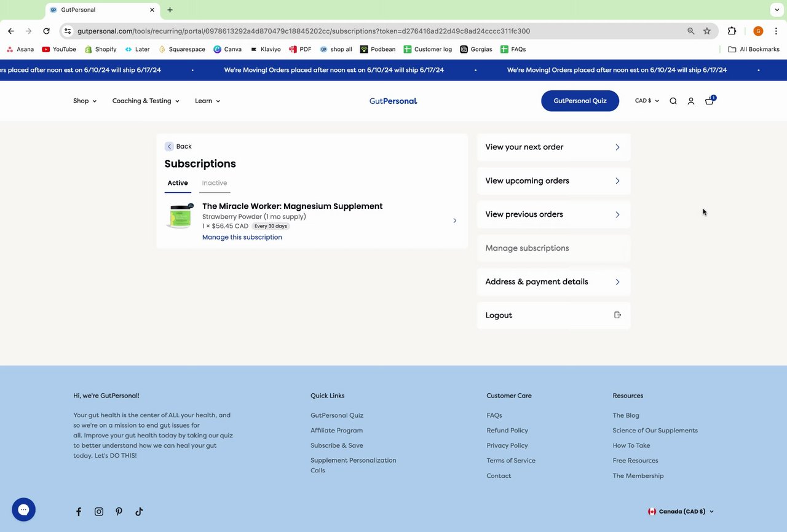Open the shopping cart icon
This screenshot has height=532, width=787.
point(710,101)
